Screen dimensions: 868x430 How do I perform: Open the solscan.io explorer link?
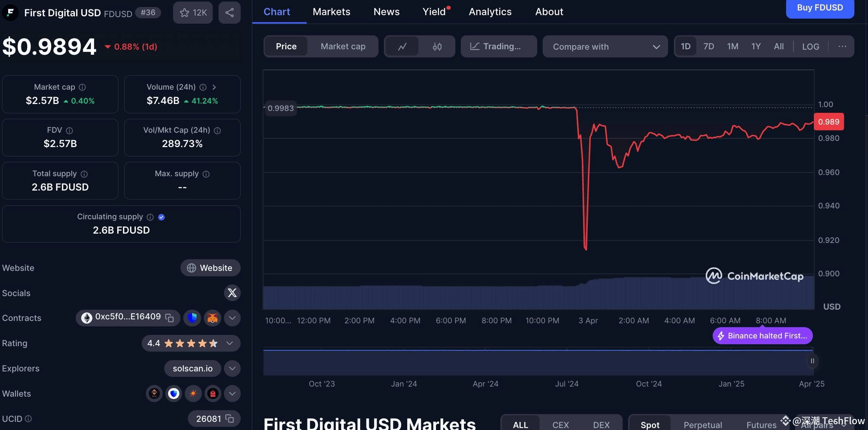[192, 368]
